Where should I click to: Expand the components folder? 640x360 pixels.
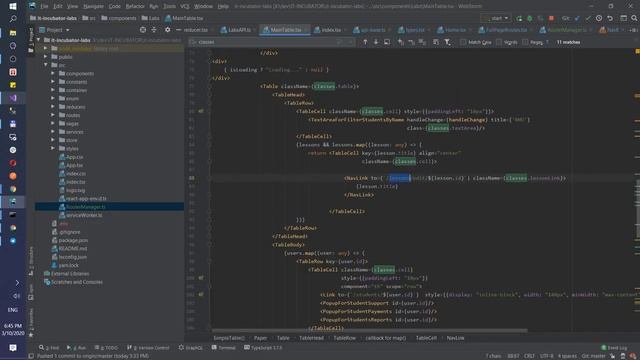[53, 73]
